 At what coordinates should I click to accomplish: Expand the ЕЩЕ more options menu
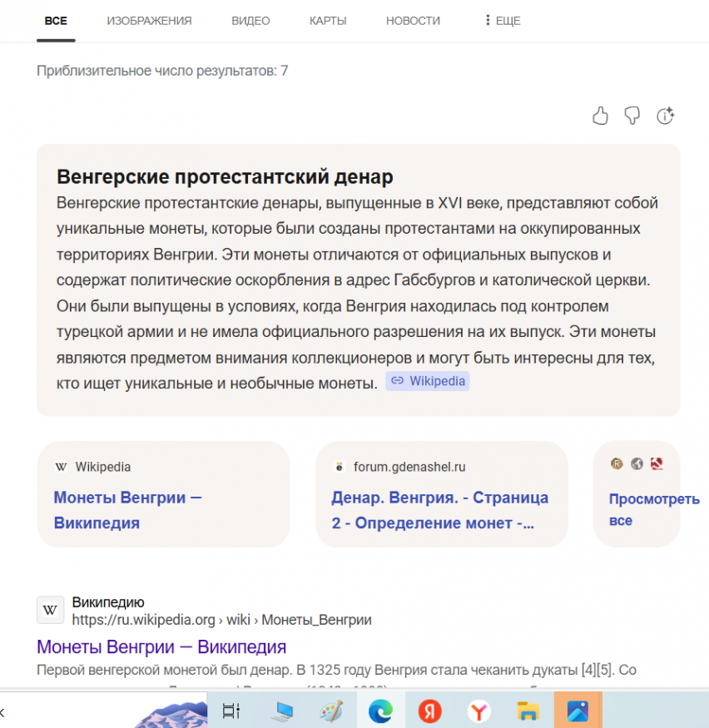tap(503, 21)
